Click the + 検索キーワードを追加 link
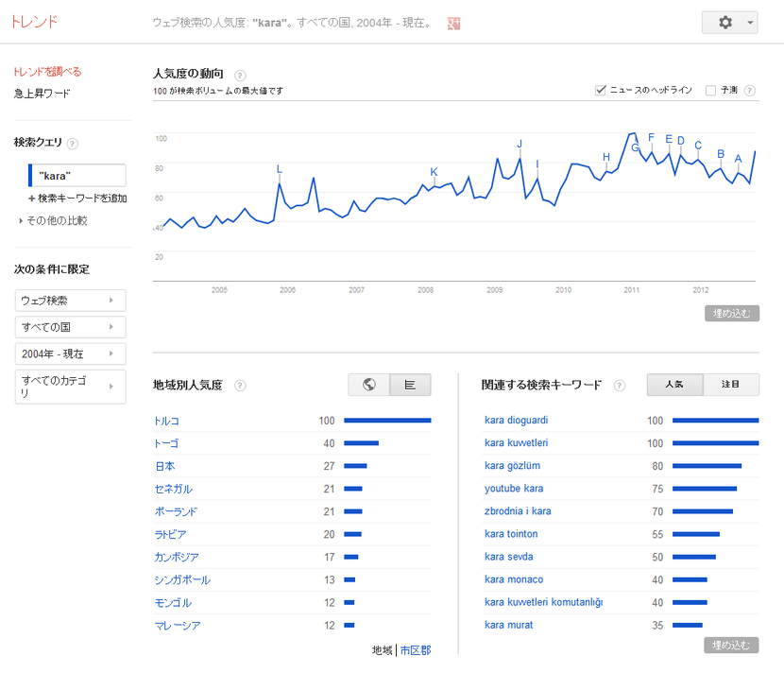 (77, 198)
